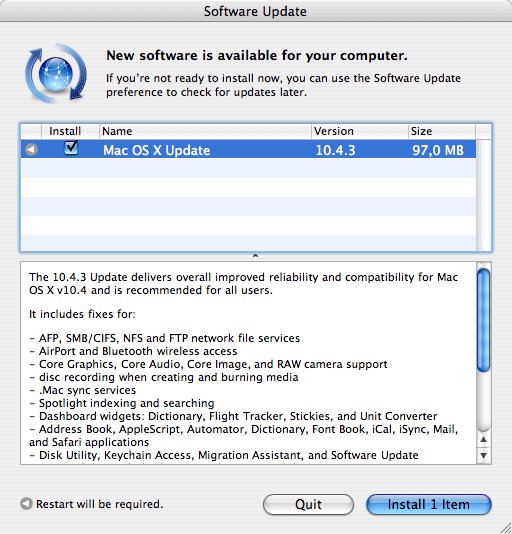Sort updates by the Name column header
512x534 pixels.
pos(205,131)
